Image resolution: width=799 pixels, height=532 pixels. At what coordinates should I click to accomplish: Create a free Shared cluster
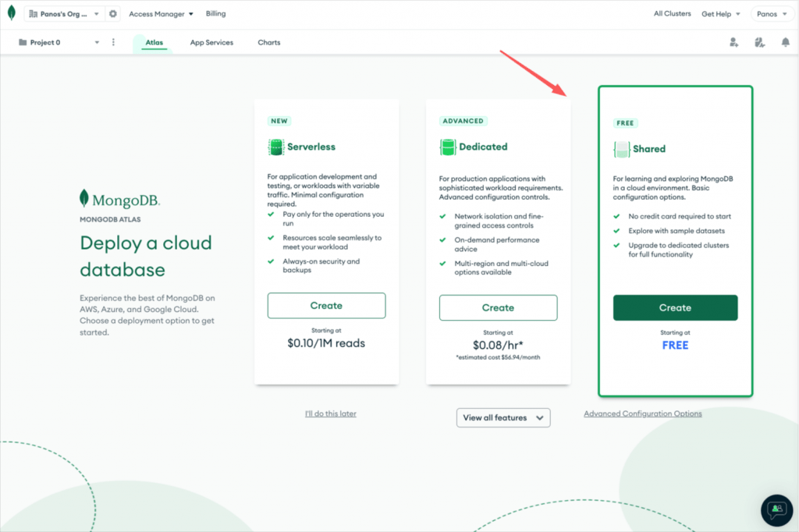pyautogui.click(x=675, y=308)
